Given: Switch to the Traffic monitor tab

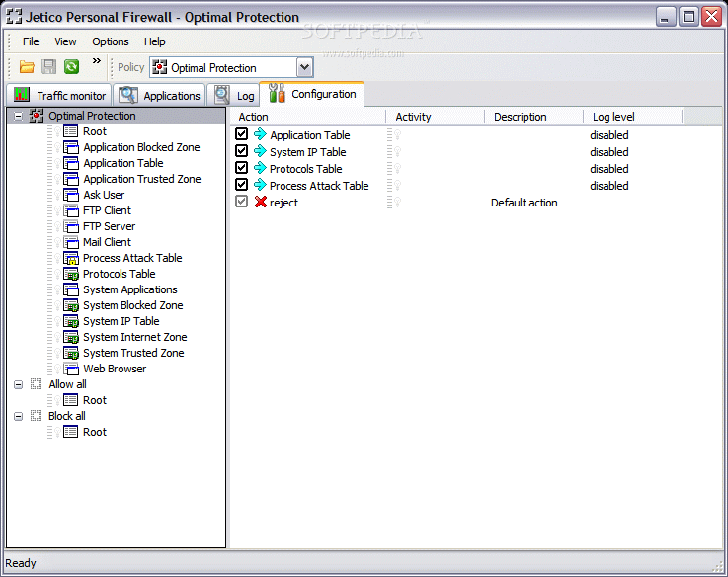Looking at the screenshot, I should (59, 95).
